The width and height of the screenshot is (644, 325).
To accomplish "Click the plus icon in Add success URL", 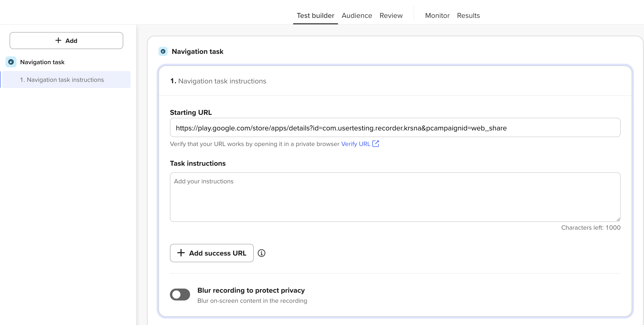I will (181, 253).
